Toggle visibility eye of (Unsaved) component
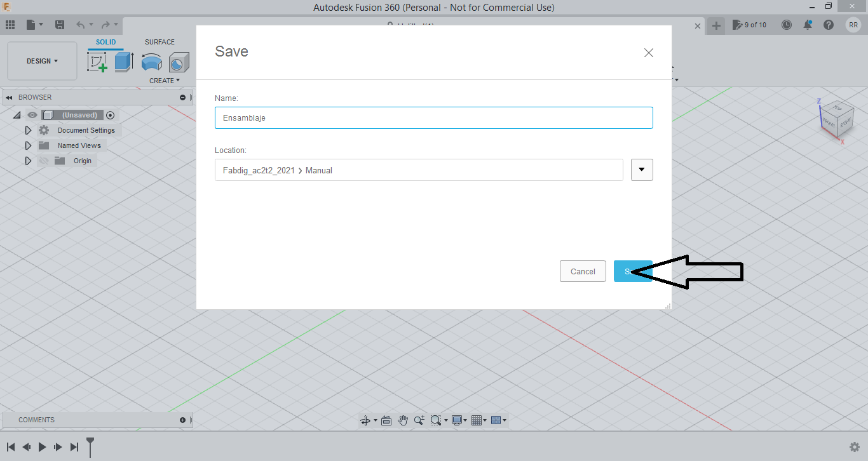868x461 pixels. (x=32, y=115)
